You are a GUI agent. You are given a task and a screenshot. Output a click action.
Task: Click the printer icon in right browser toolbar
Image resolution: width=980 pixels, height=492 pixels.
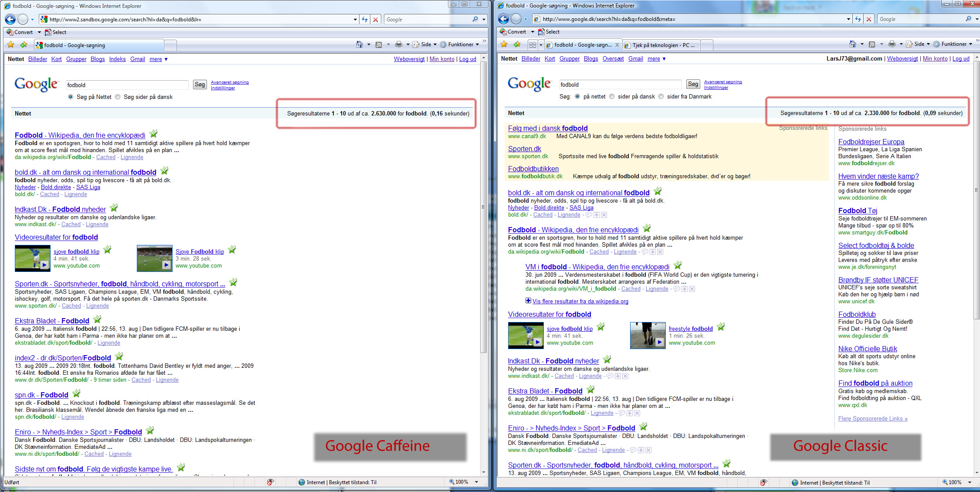892,44
